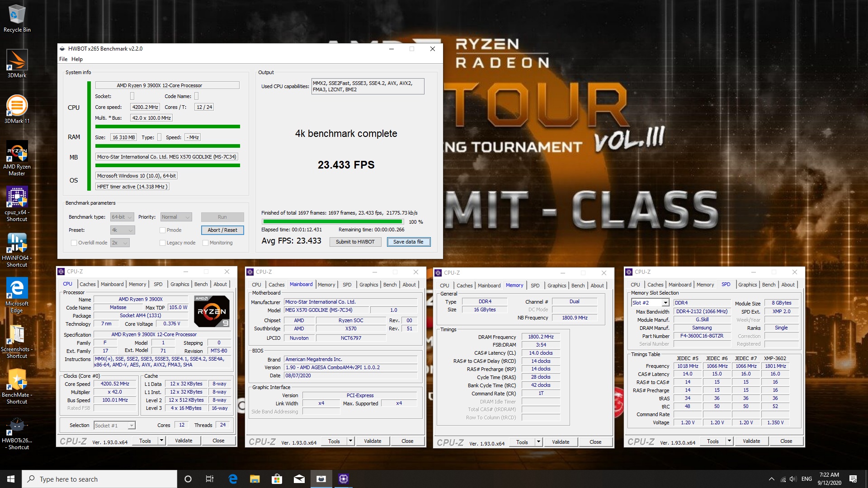Expand Tools arrow in first CPU-Z window
The image size is (868, 488).
pyautogui.click(x=161, y=441)
